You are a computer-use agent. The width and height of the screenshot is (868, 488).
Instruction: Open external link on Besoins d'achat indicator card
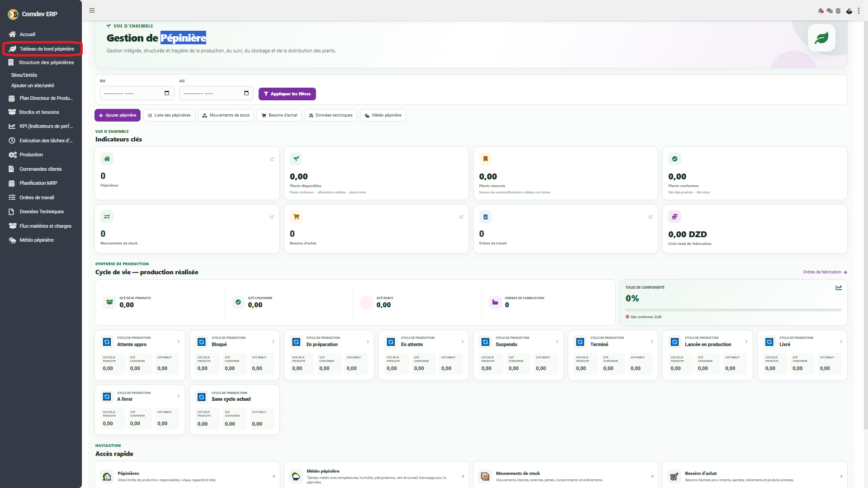pos(461,217)
